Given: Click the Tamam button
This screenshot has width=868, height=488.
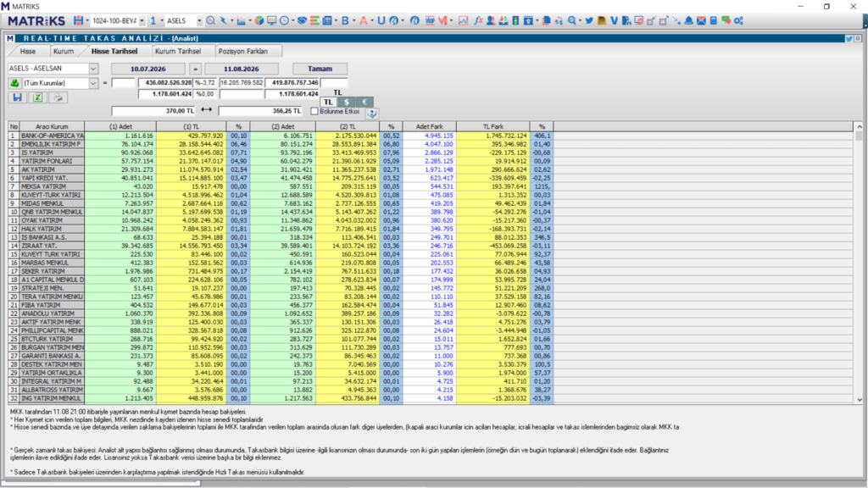Looking at the screenshot, I should pos(320,69).
